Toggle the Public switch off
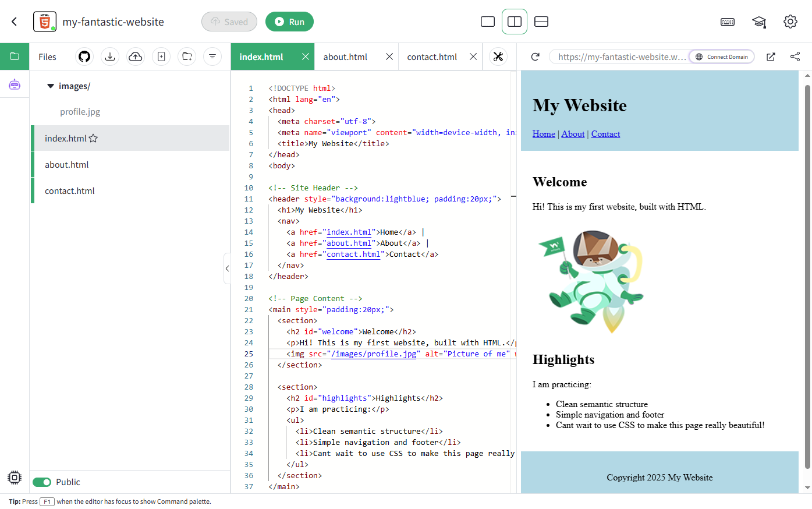812x509 pixels. tap(42, 482)
